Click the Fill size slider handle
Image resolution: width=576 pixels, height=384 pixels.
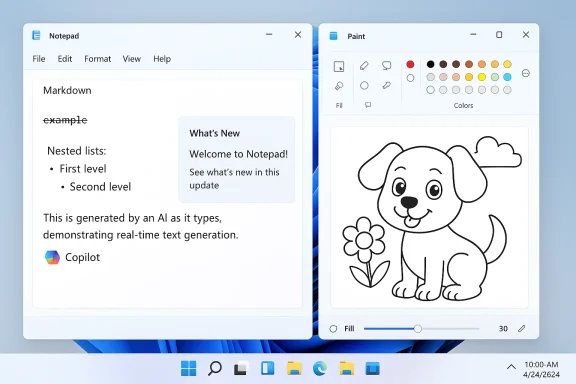pos(418,329)
